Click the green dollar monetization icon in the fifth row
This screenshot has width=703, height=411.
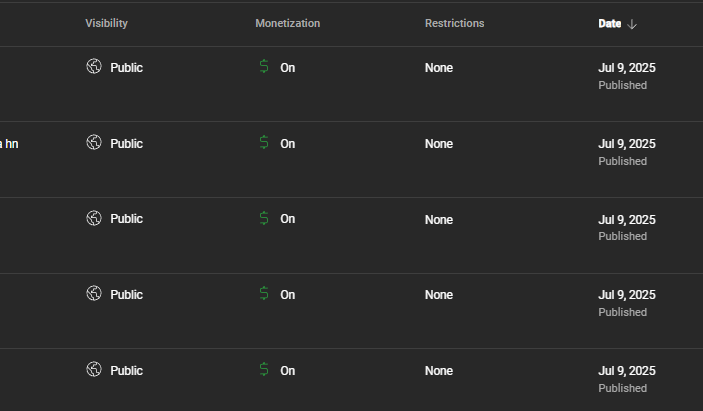pos(264,370)
